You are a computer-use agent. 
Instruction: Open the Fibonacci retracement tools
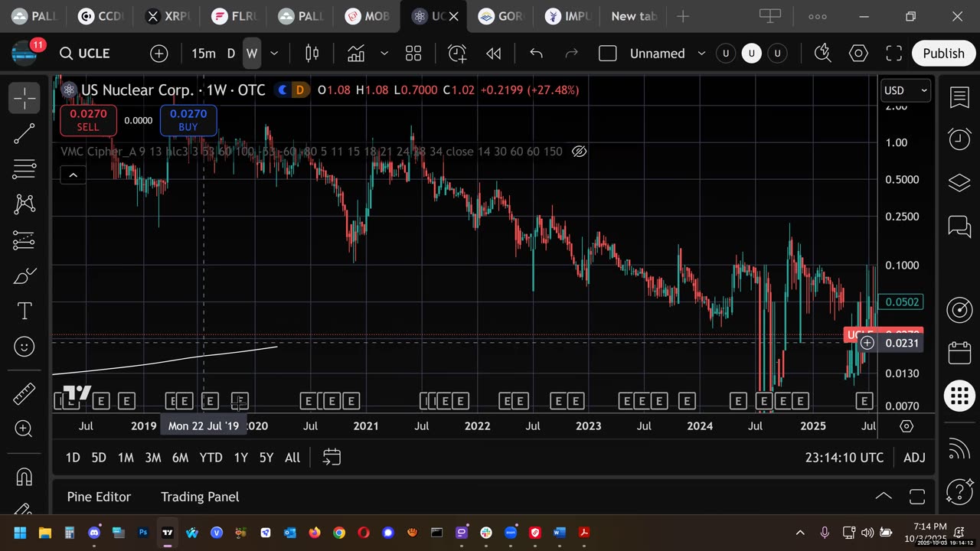(24, 169)
